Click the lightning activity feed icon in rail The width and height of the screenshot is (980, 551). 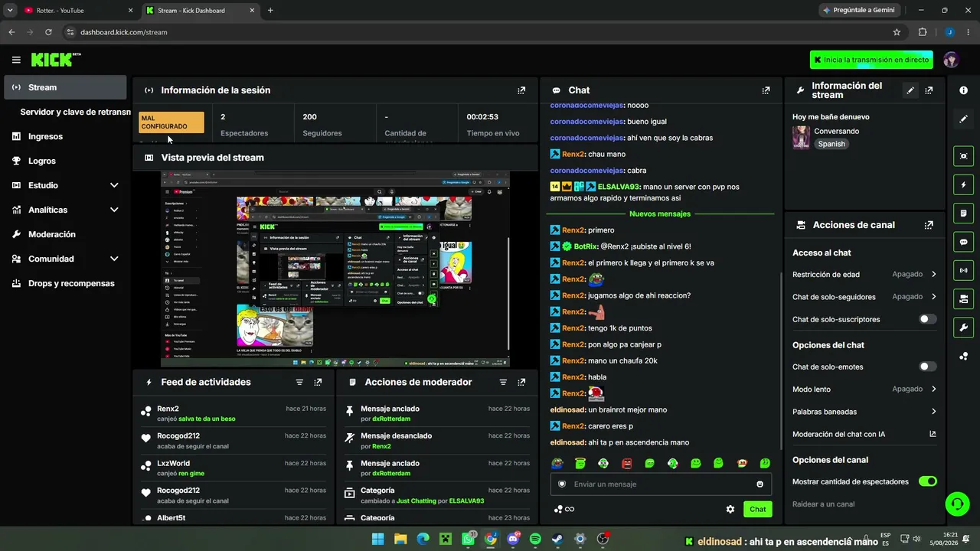coord(963,185)
